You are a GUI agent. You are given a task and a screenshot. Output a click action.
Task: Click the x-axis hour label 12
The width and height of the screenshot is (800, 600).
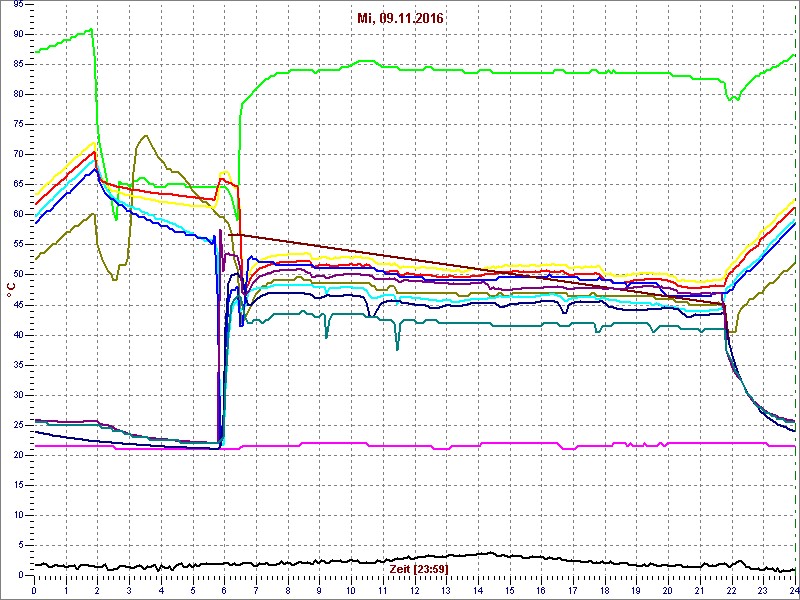[414, 590]
